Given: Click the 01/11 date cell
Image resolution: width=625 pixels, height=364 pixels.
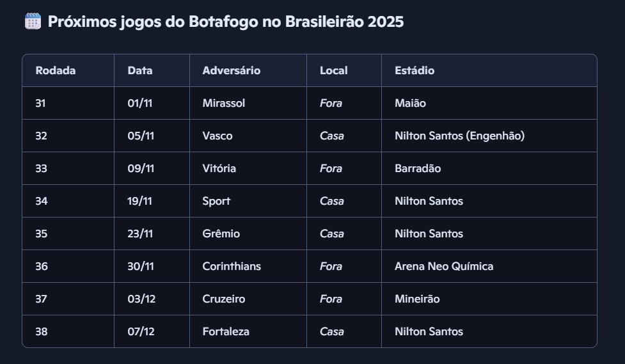Looking at the screenshot, I should 141,103.
